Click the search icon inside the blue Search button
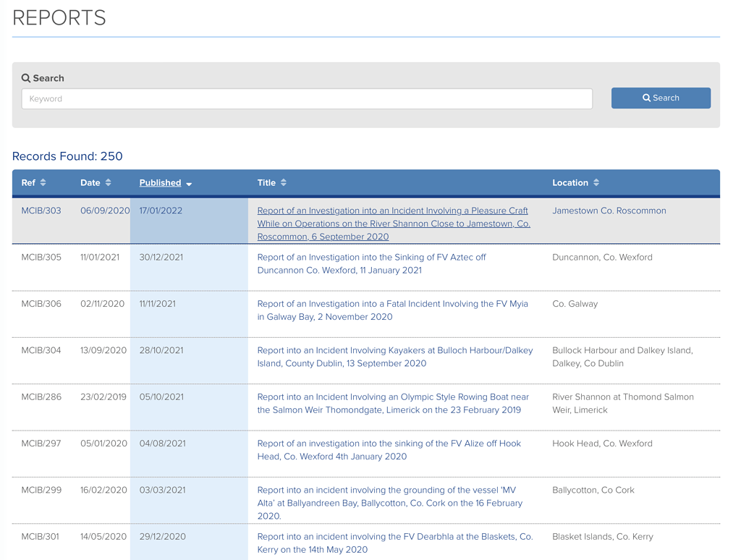This screenshot has height=560, width=741. 645,98
